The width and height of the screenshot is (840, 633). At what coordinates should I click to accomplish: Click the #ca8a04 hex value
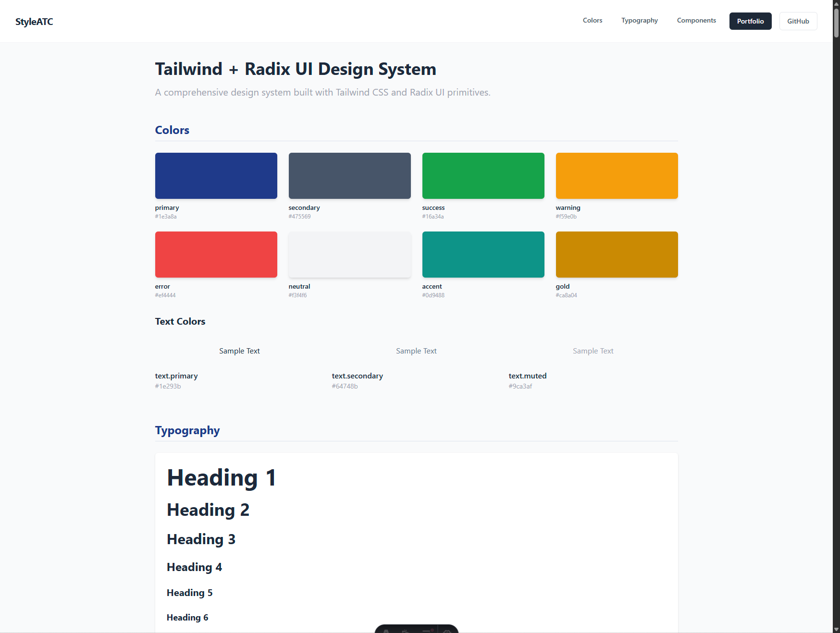pos(566,295)
